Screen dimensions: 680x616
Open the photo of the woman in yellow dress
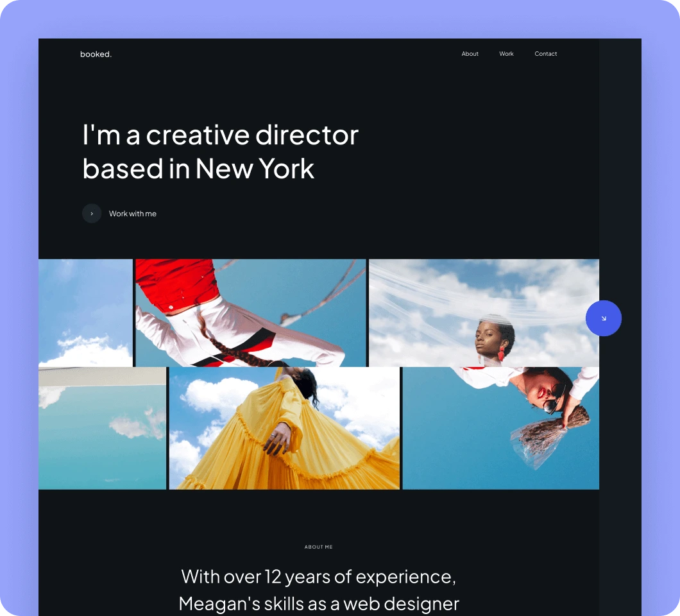tap(284, 427)
